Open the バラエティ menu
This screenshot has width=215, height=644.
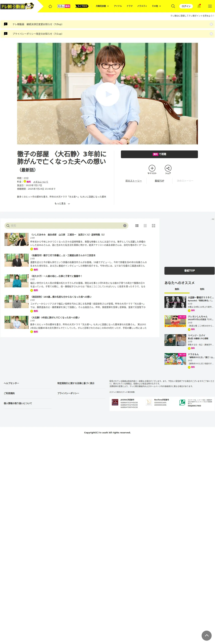142,6
